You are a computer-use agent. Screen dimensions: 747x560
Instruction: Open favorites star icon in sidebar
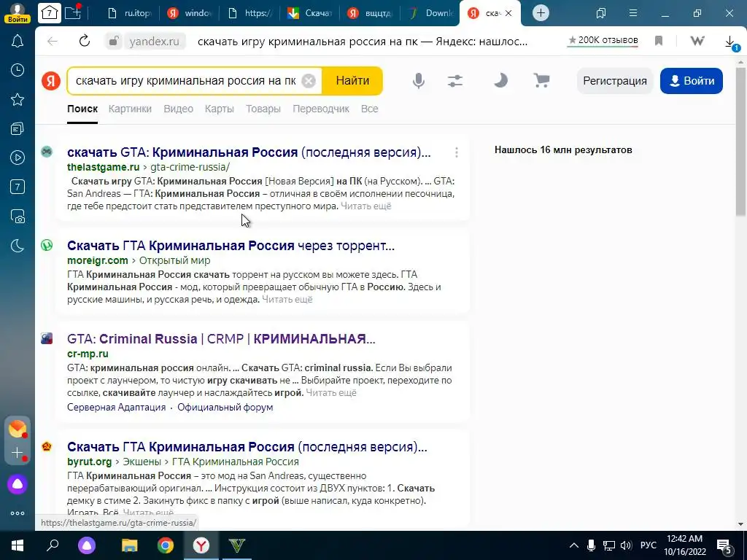pyautogui.click(x=18, y=99)
